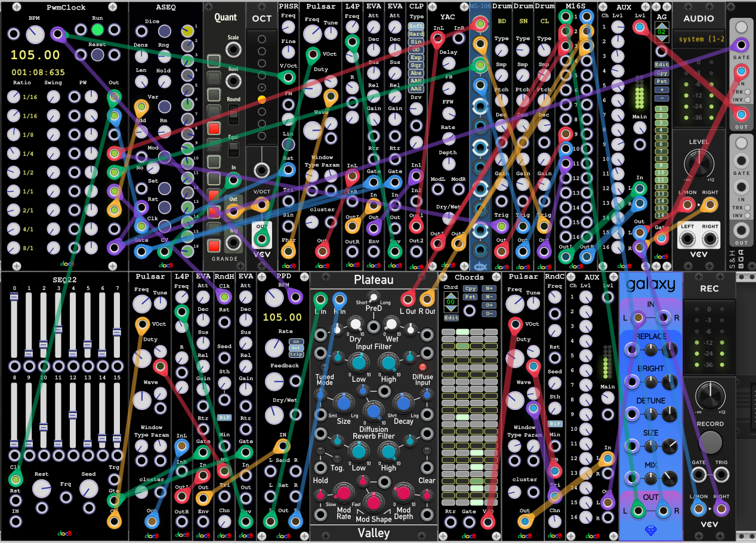
Task: Hit the Reset button on PwmClock
Action: 97,55
